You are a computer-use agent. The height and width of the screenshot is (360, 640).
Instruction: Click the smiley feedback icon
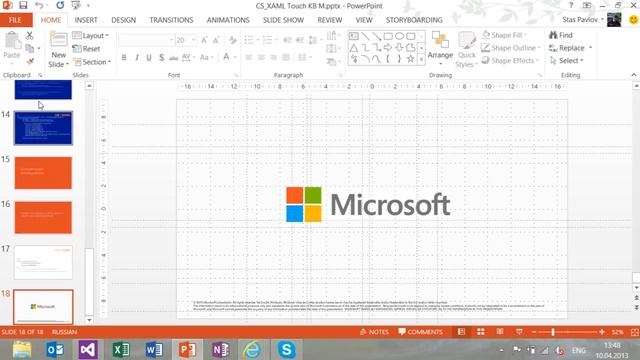click(x=633, y=20)
